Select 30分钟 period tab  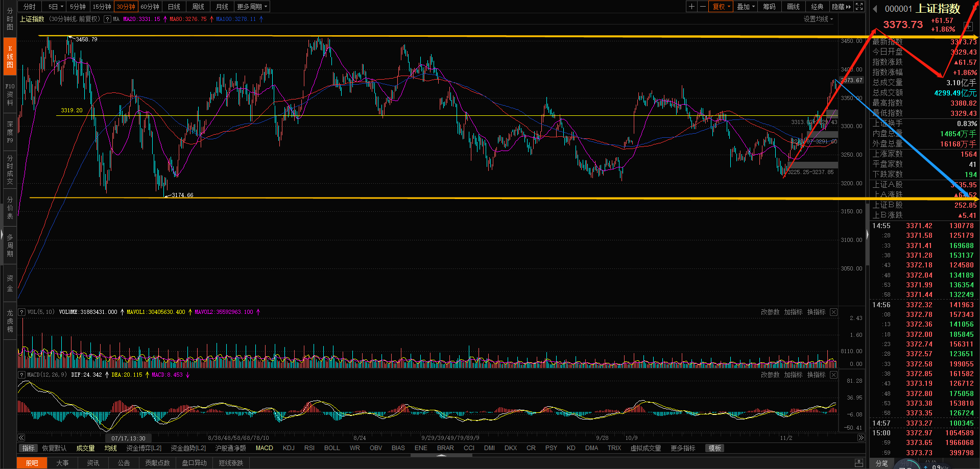126,7
